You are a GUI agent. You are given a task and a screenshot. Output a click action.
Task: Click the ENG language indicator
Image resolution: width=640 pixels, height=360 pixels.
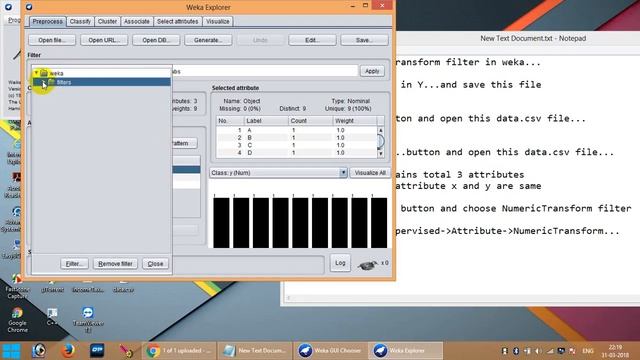[588, 351]
